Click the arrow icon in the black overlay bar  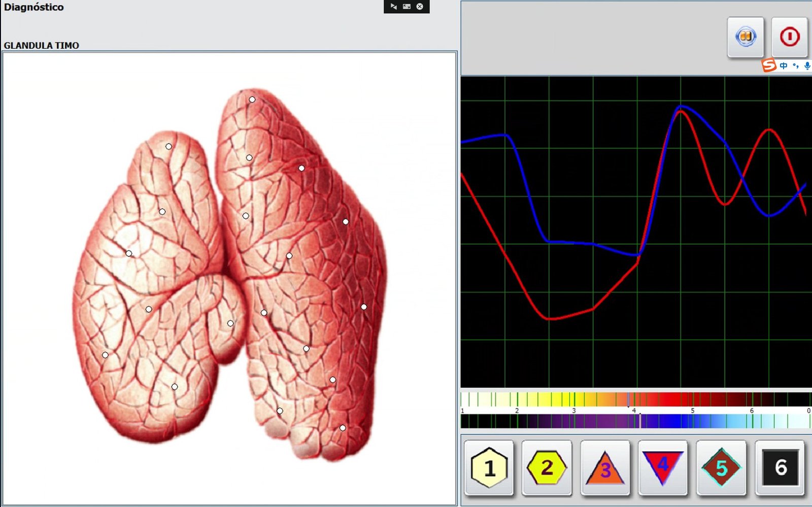coord(393,7)
